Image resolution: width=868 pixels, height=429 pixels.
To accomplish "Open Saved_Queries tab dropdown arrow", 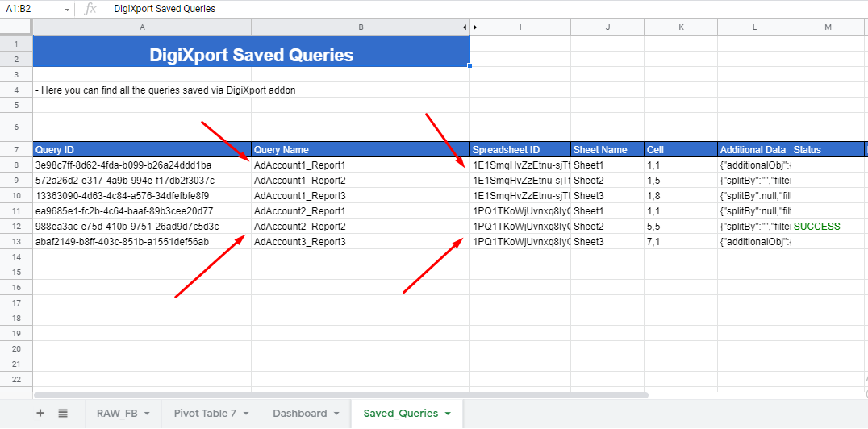I will [448, 414].
